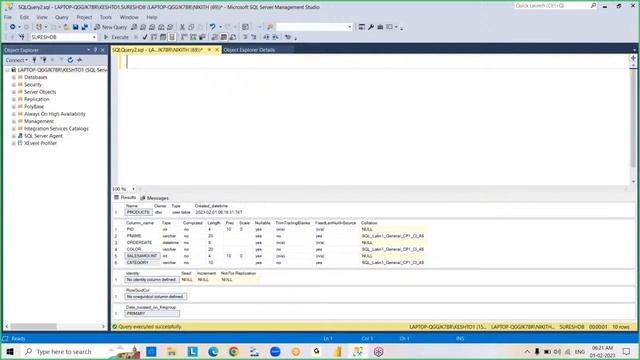
Task: Switch to the Messages results tab
Action: (155, 198)
